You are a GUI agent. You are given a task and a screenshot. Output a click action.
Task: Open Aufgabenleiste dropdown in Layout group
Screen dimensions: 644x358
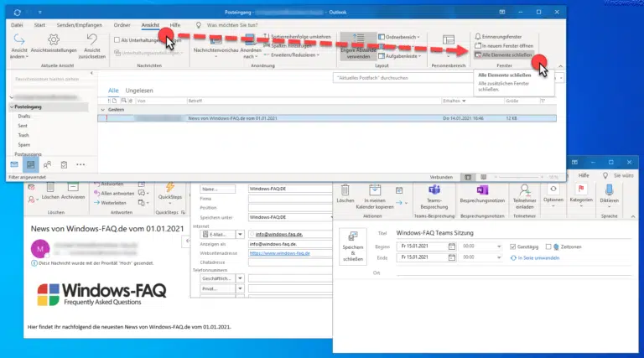coord(400,56)
